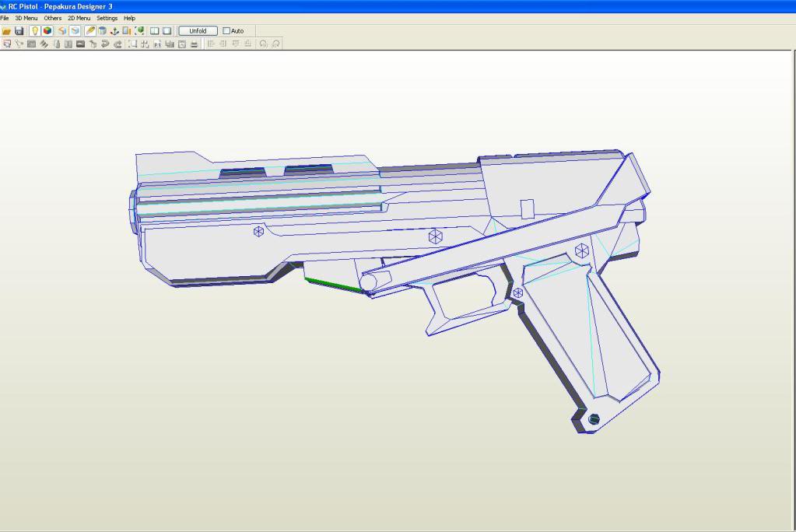Image resolution: width=796 pixels, height=532 pixels.
Task: Open the Settings menu
Action: point(107,18)
